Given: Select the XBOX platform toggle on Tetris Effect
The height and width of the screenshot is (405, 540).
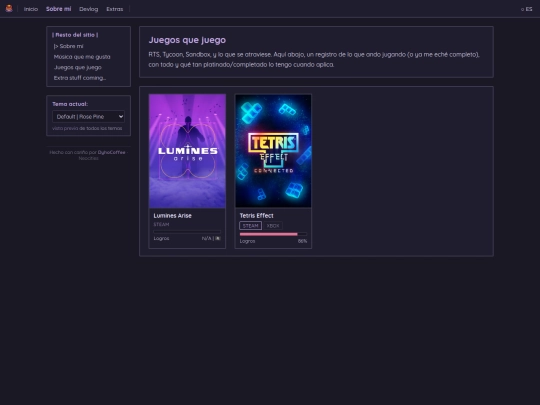Looking at the screenshot, I should click(273, 226).
